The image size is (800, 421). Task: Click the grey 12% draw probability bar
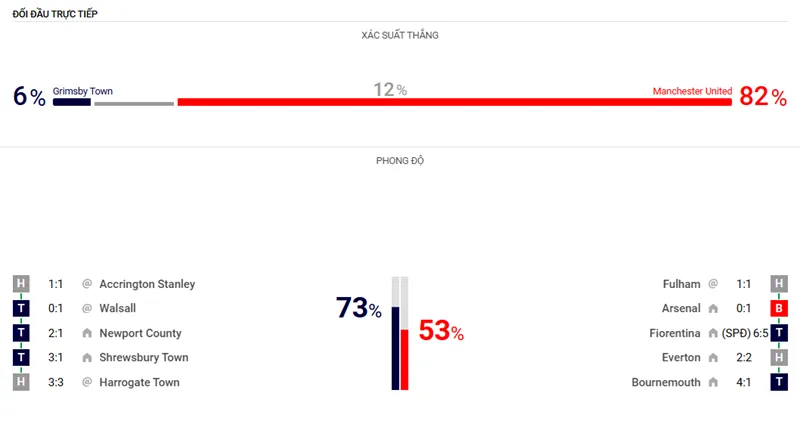(x=134, y=103)
